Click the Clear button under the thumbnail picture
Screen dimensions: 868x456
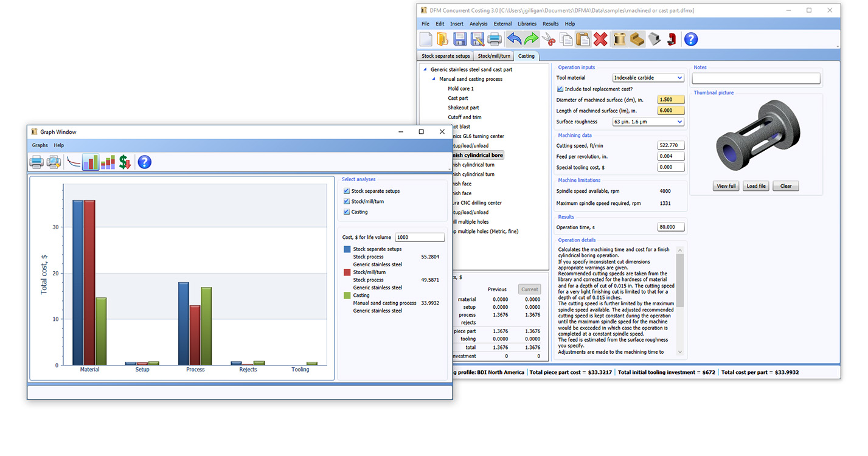[785, 185]
